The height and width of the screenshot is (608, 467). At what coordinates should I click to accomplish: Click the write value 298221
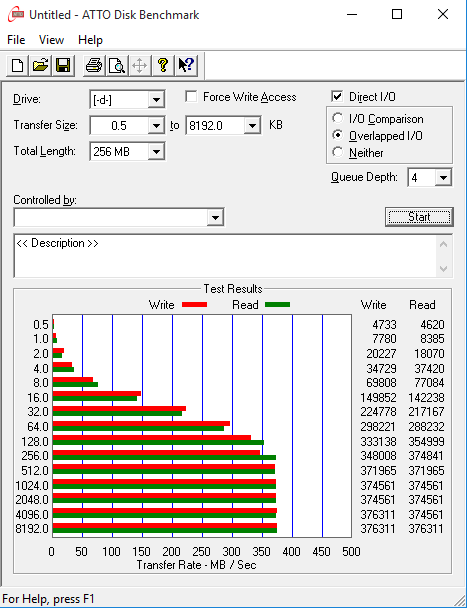379,427
